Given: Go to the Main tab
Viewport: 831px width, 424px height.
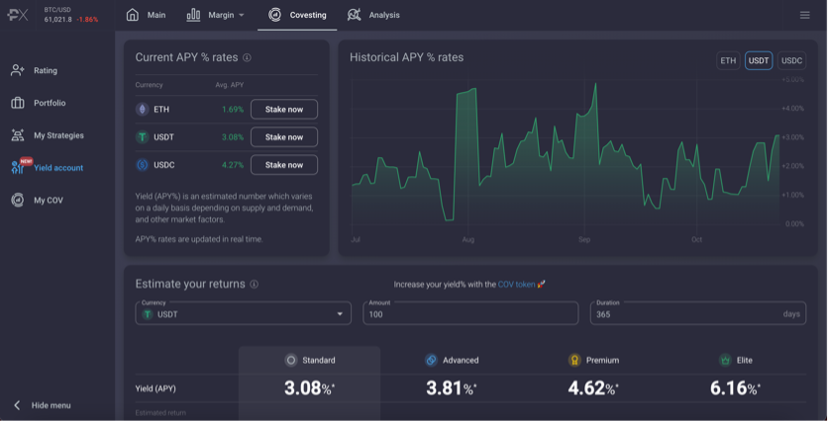Looking at the screenshot, I should [147, 15].
